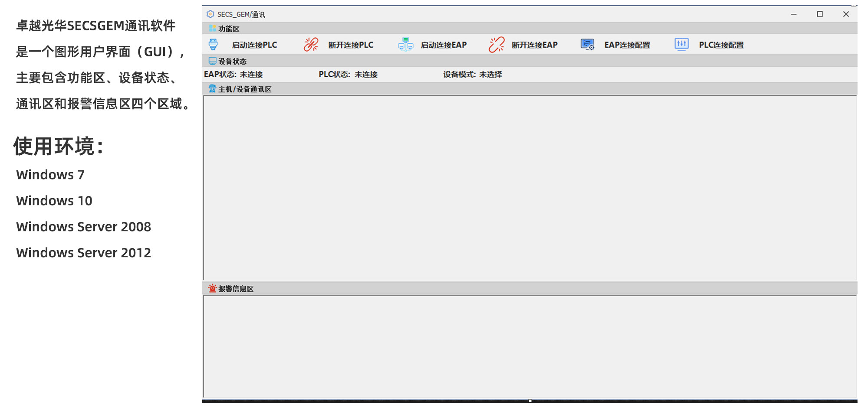Select the PLC连接配置 label

tap(721, 45)
